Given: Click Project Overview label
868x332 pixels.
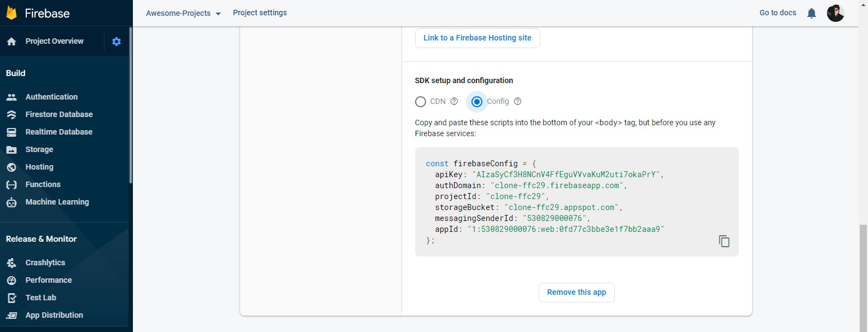Looking at the screenshot, I should click(x=54, y=41).
